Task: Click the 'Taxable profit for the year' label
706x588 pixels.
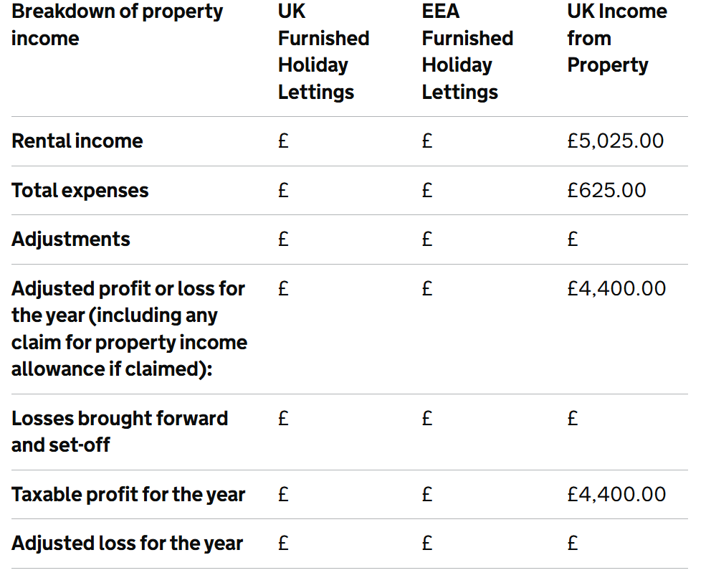Action: point(128,494)
